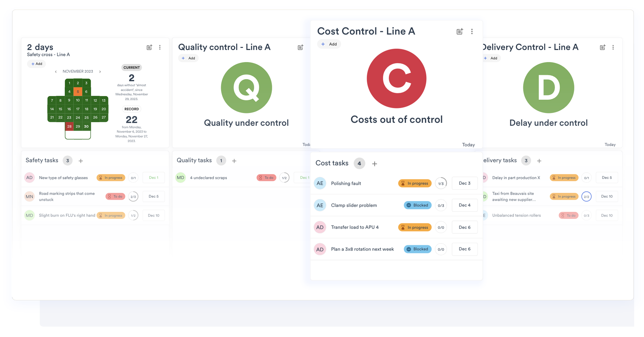
Task: Click the Safety cross add-note icon
Action: [149, 47]
